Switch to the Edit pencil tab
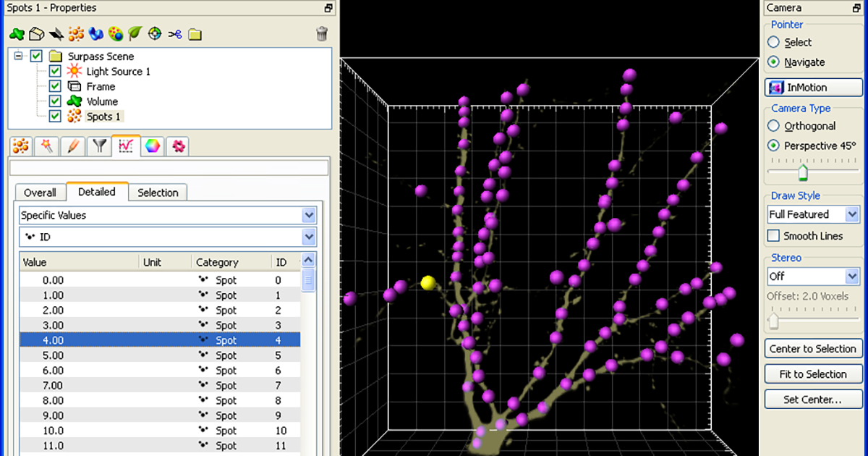 (72, 146)
